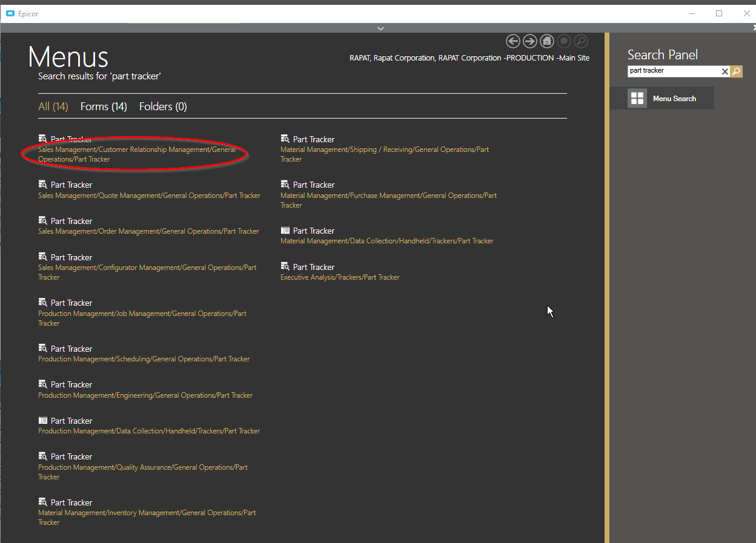Open Part Tracker under Quote Management

(71, 185)
